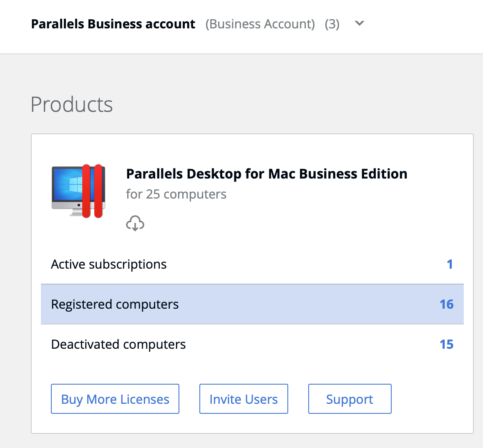Click the Invite Users button

pos(244,399)
